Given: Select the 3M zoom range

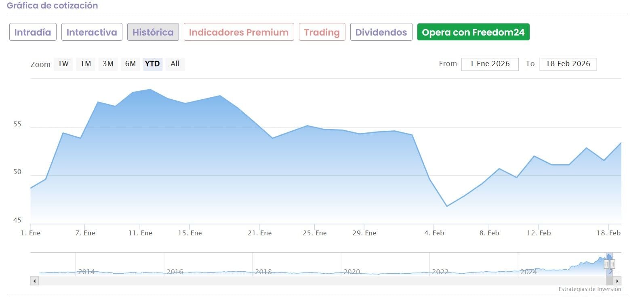Looking at the screenshot, I should pos(108,64).
